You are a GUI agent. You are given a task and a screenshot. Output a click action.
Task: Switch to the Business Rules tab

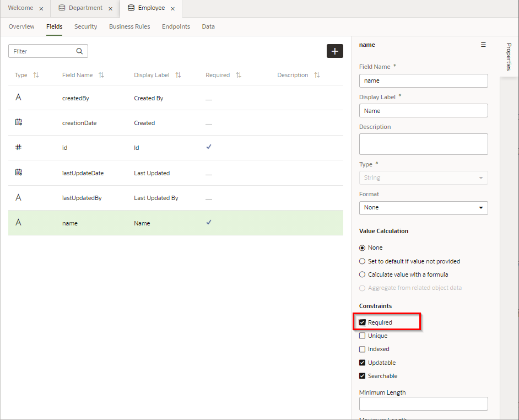[129, 26]
